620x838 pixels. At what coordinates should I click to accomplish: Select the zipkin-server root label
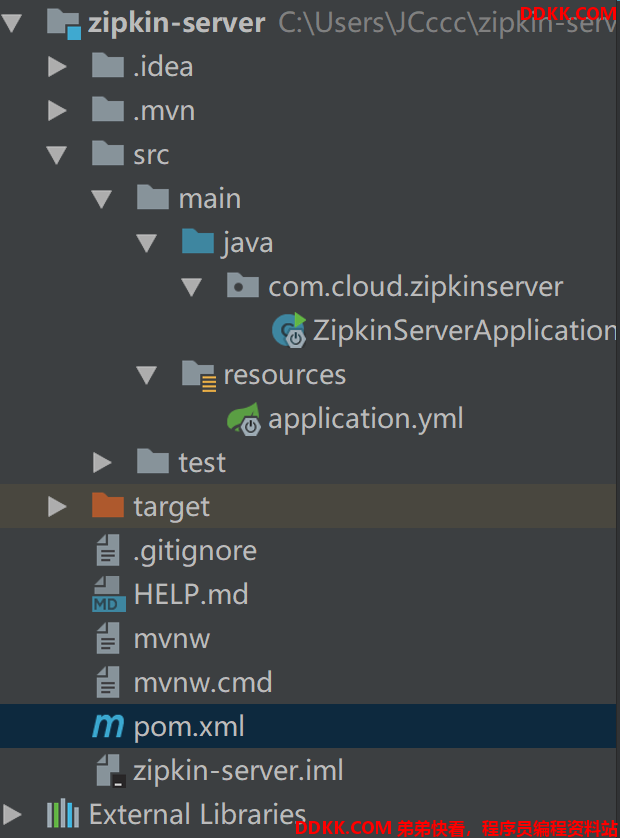[176, 23]
